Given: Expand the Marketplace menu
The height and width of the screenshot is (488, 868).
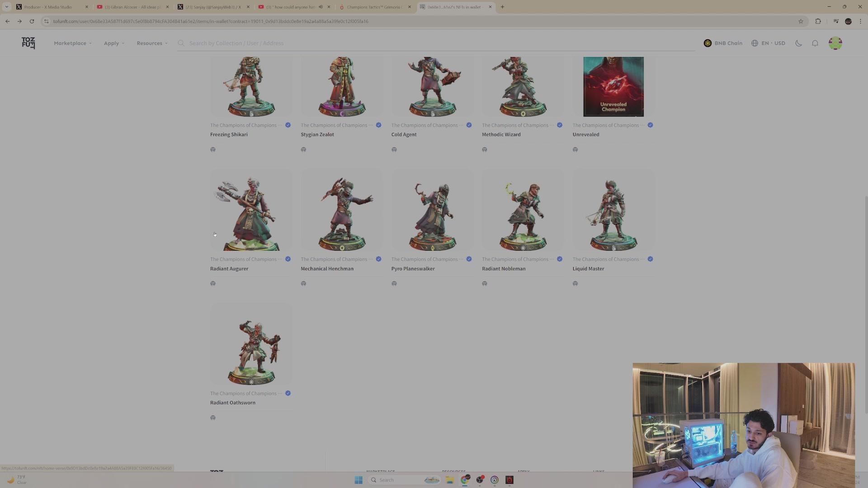Looking at the screenshot, I should coord(73,43).
